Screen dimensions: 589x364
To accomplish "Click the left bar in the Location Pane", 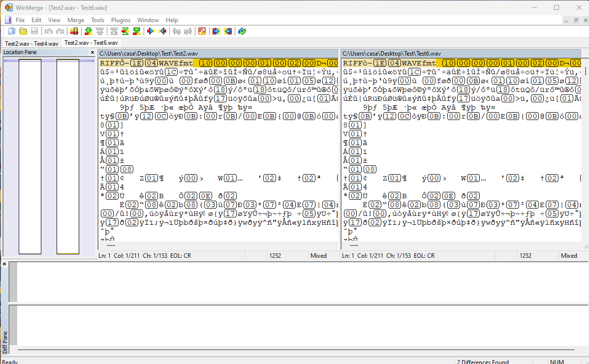I will pyautogui.click(x=30, y=156).
